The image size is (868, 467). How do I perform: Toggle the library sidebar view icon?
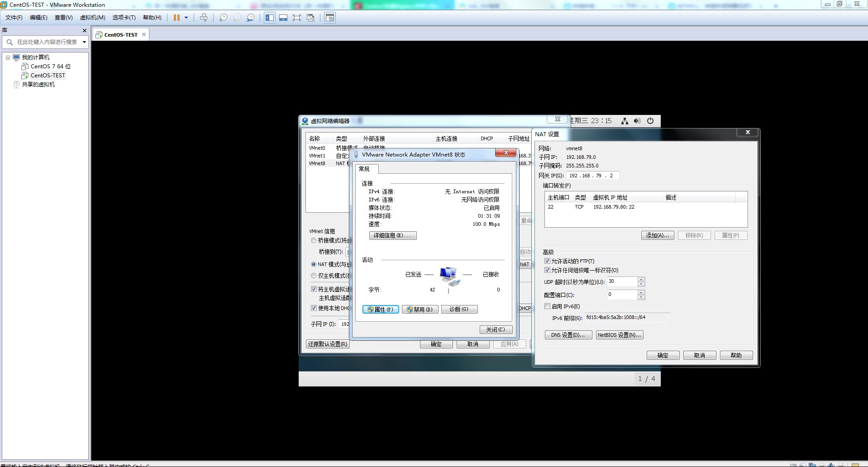[x=270, y=18]
